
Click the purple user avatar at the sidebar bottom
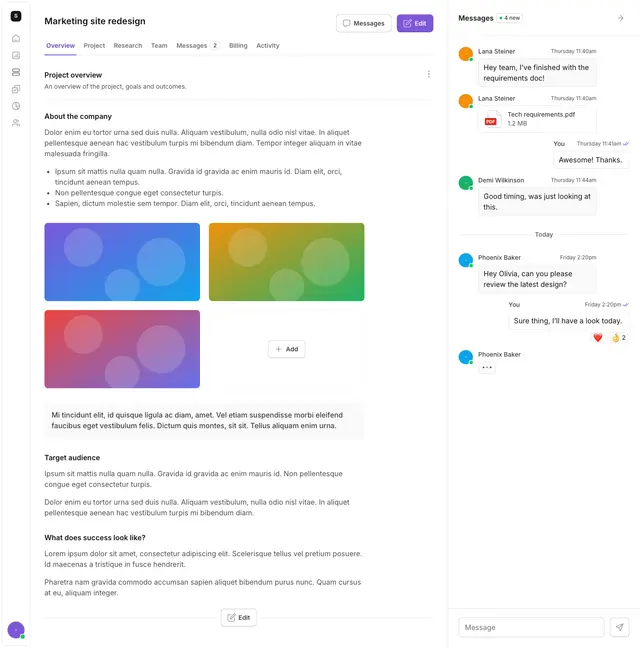[16, 630]
